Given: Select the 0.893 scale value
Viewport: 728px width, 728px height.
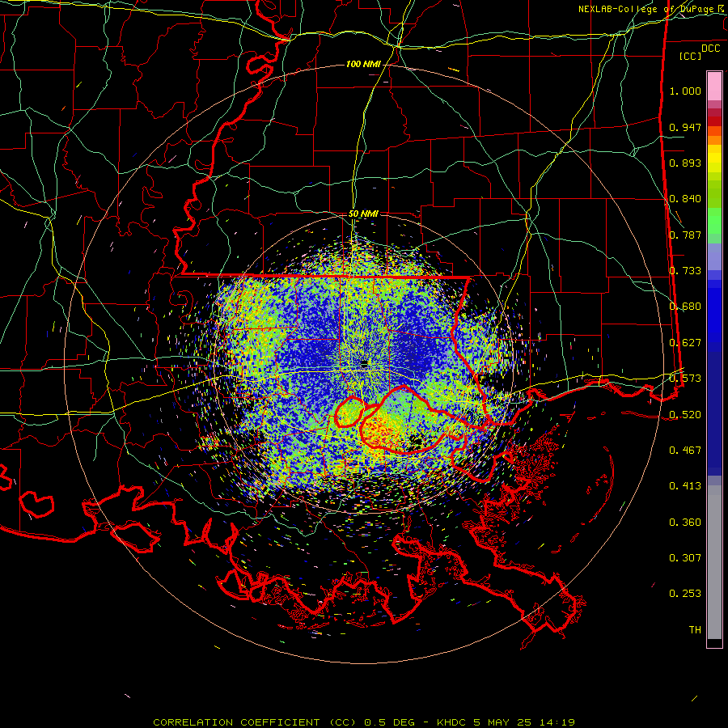Looking at the screenshot, I should pyautogui.click(x=685, y=163).
